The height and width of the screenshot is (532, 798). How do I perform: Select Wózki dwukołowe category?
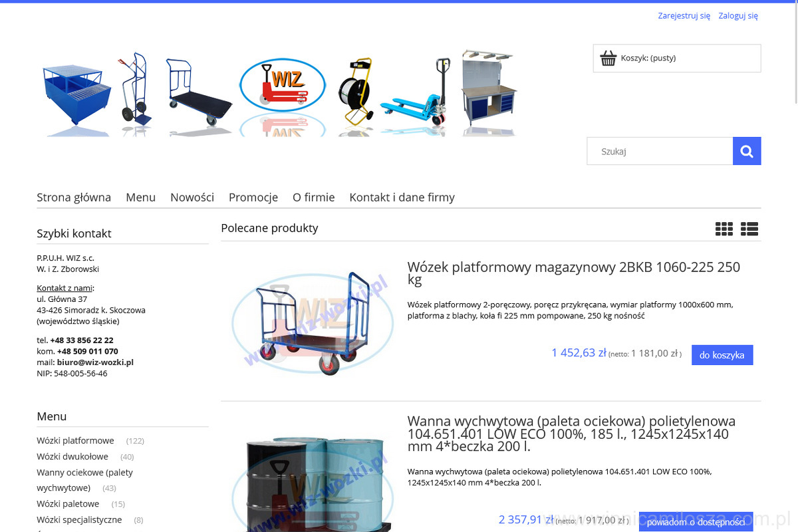tap(72, 457)
